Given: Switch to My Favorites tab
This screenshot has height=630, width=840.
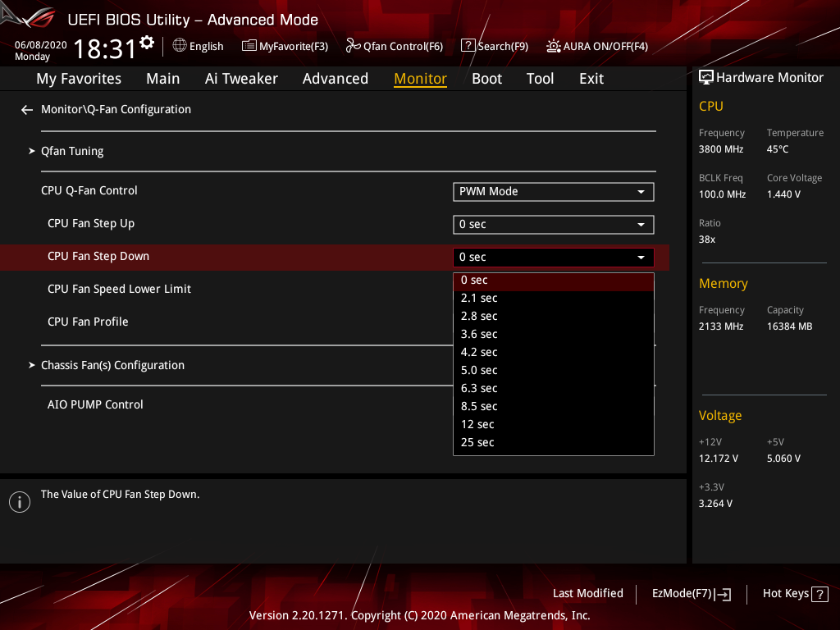Looking at the screenshot, I should click(79, 79).
